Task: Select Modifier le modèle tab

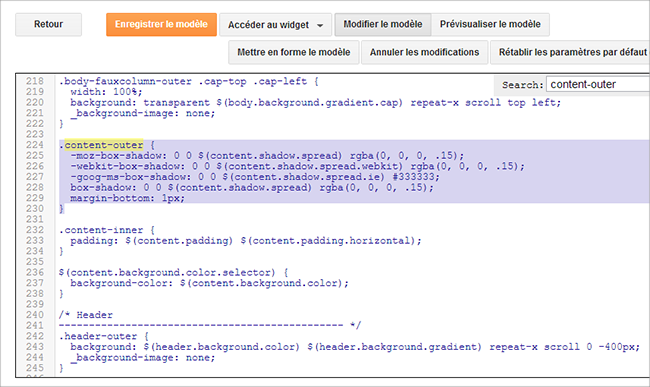Action: (x=383, y=24)
